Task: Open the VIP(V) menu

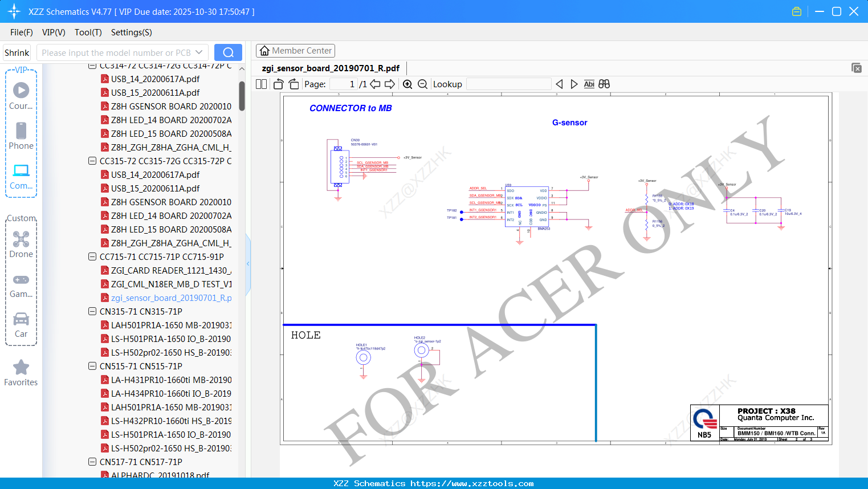Action: point(54,32)
